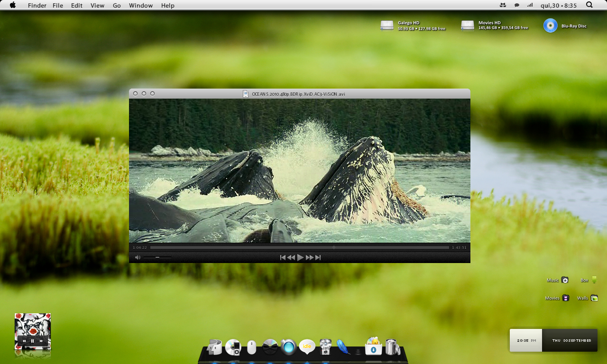Open the disc player dock icon
This screenshot has width=607, height=364.
click(270, 347)
